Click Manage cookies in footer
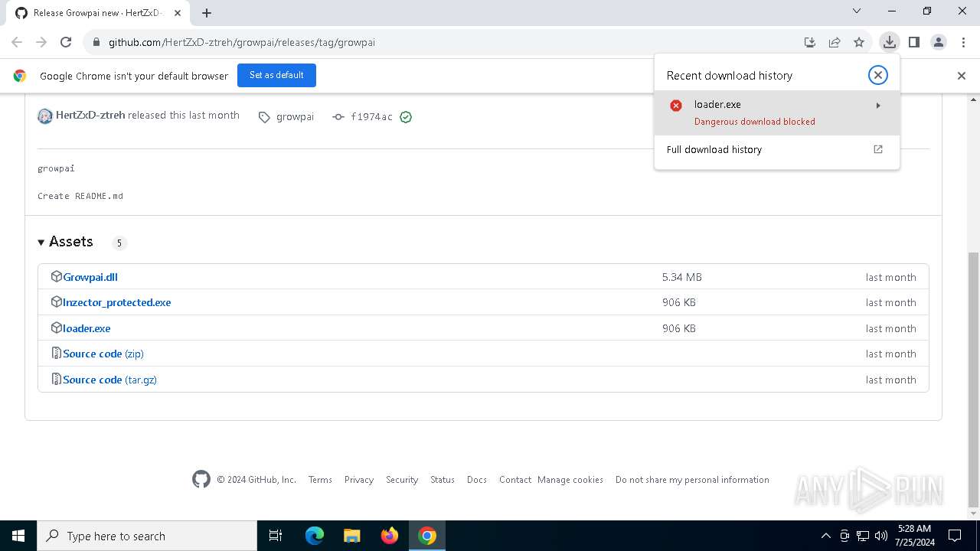The image size is (980, 551). coord(570,480)
